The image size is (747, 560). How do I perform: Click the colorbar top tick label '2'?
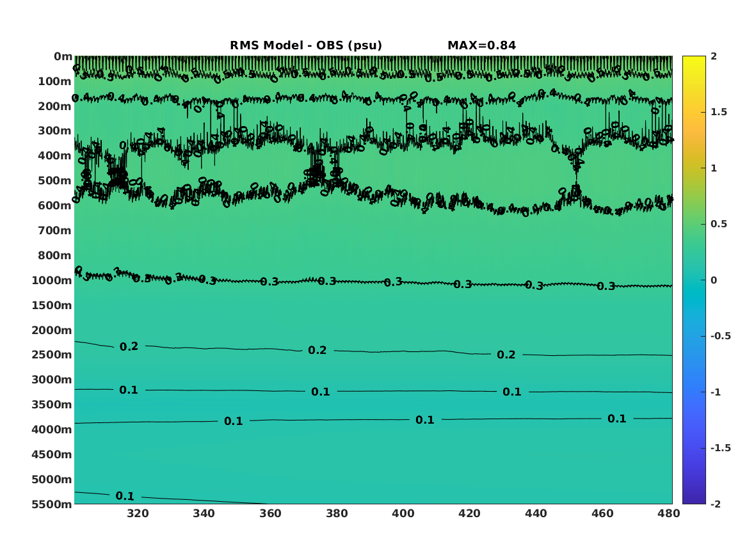click(x=714, y=56)
